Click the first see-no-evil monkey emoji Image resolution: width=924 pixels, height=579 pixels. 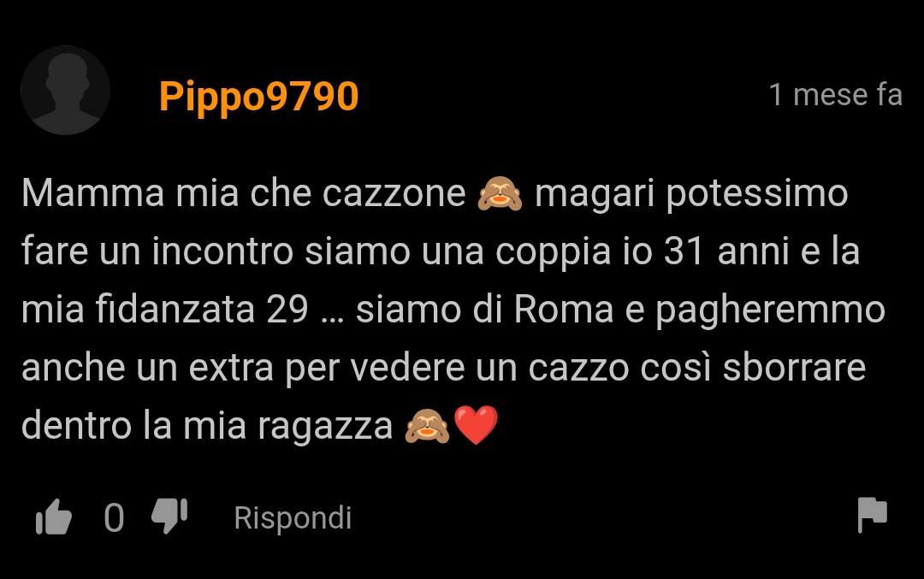point(500,193)
